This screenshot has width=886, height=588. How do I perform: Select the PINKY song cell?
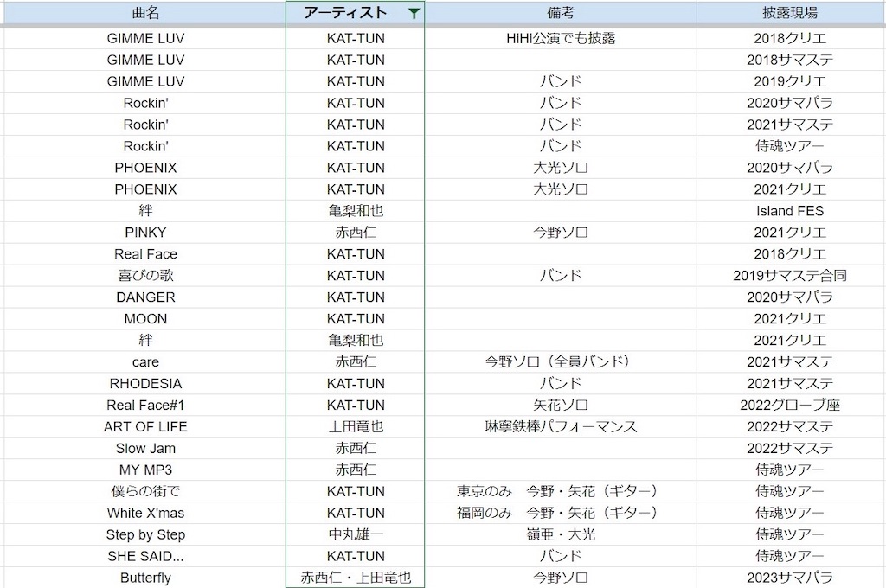point(145,232)
